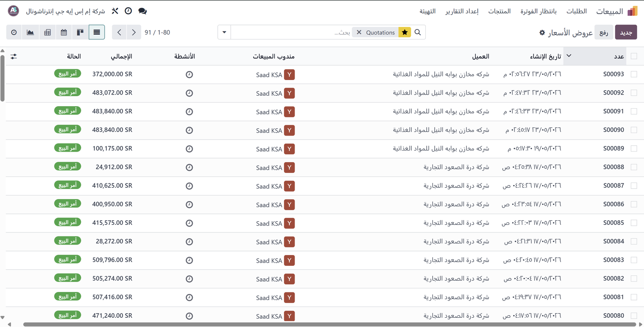Open the التهيئة configuration menu
This screenshot has height=327, width=644.
point(427,11)
